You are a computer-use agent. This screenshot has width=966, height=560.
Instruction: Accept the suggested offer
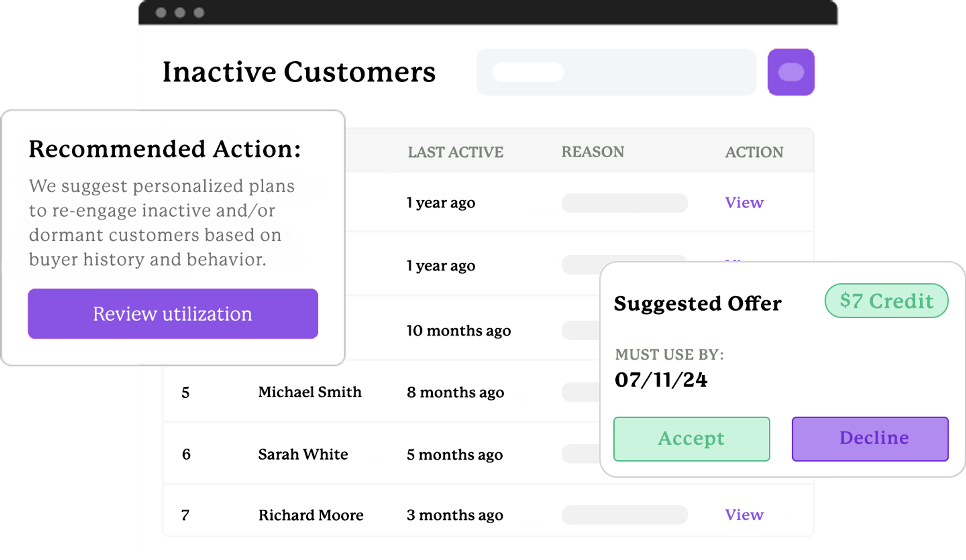(691, 439)
